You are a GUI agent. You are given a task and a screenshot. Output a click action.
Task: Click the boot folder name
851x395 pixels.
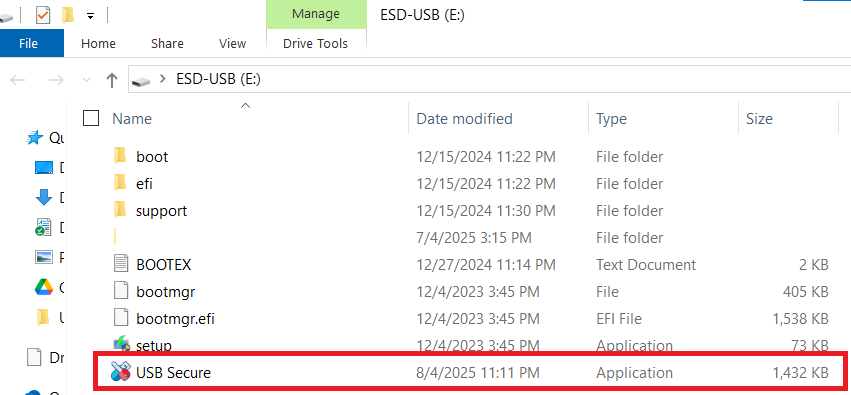(x=152, y=156)
